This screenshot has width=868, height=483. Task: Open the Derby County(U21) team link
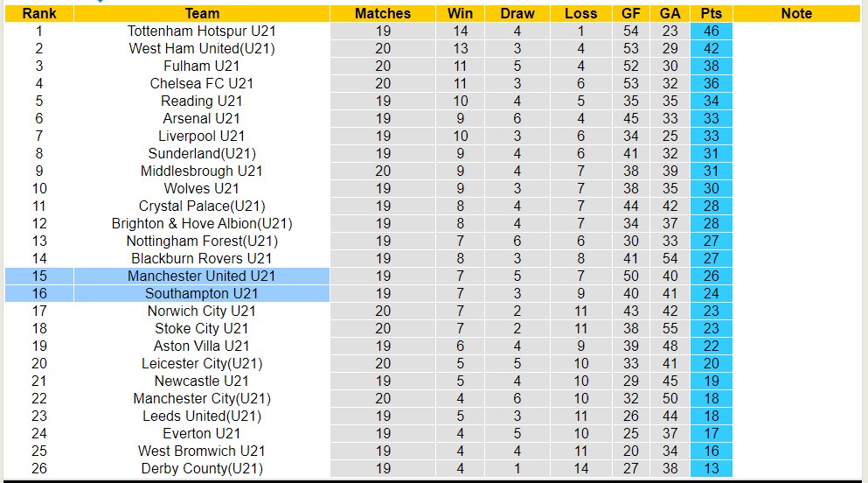coord(202,468)
